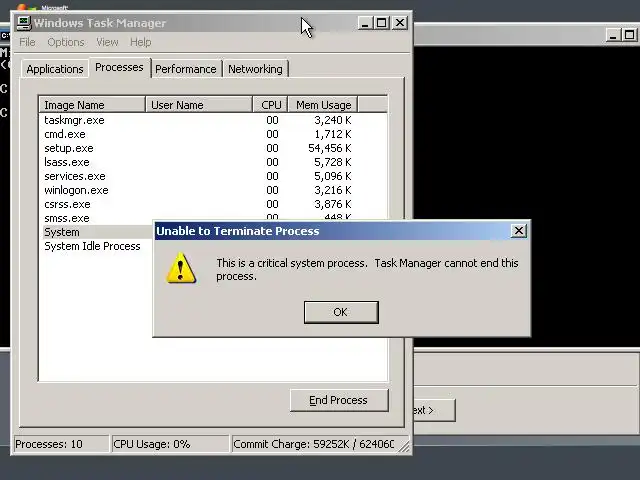Maximize the Windows Task Manager window

382,23
